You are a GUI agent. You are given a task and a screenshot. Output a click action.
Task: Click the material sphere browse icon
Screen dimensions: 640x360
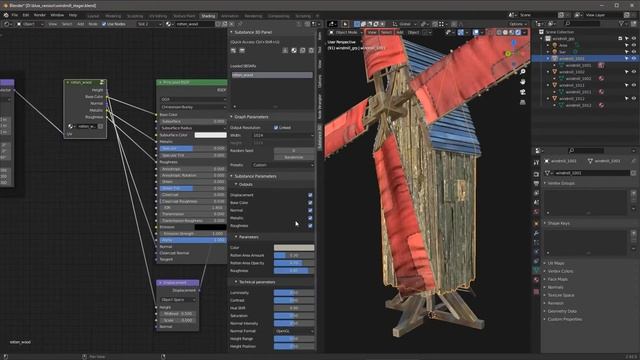169,24
